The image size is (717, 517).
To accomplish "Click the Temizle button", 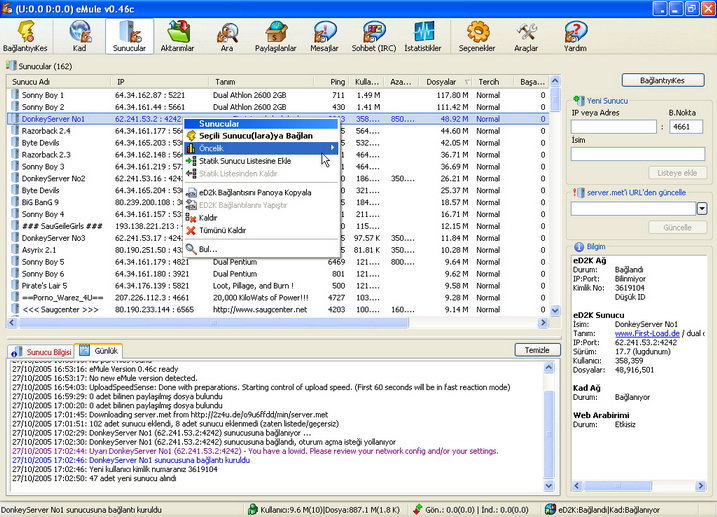I will click(537, 350).
